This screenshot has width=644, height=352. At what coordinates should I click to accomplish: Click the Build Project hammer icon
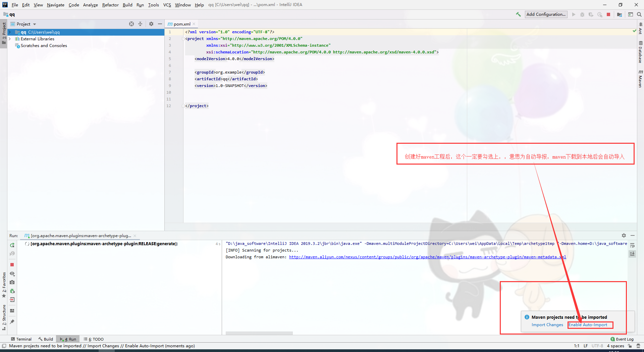(518, 14)
